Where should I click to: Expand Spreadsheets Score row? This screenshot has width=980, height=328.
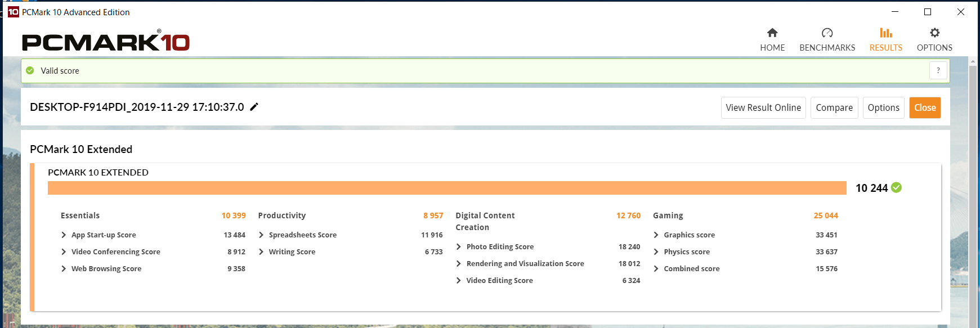261,235
